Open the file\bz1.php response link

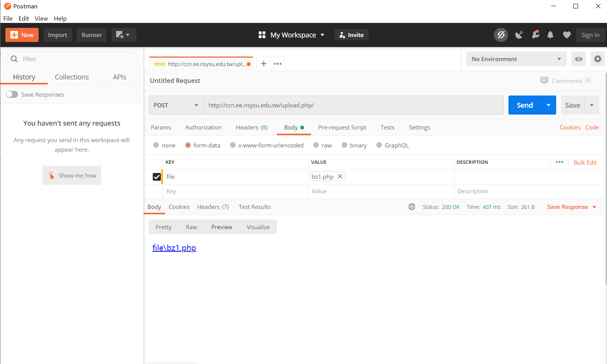point(174,248)
